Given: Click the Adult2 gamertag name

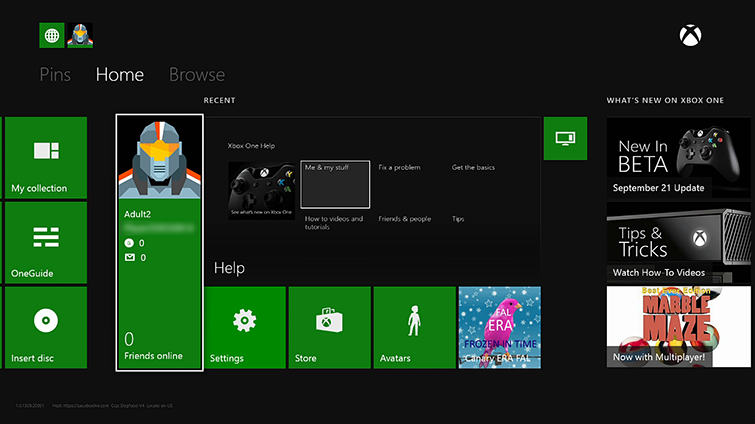Looking at the screenshot, I should click(137, 214).
